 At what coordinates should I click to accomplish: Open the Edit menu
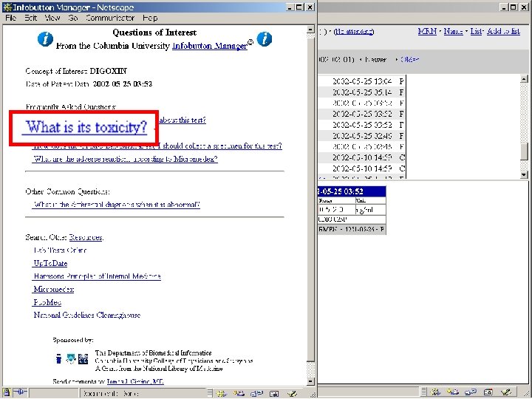point(30,18)
